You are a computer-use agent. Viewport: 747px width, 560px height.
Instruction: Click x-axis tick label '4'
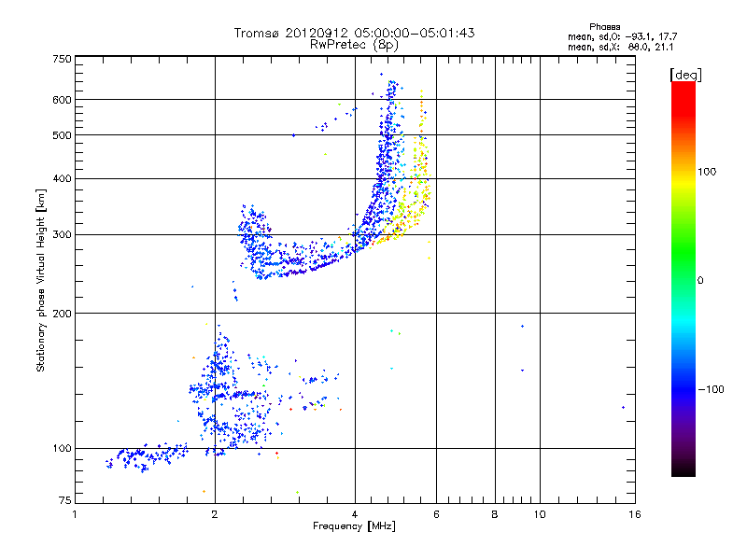pyautogui.click(x=355, y=514)
